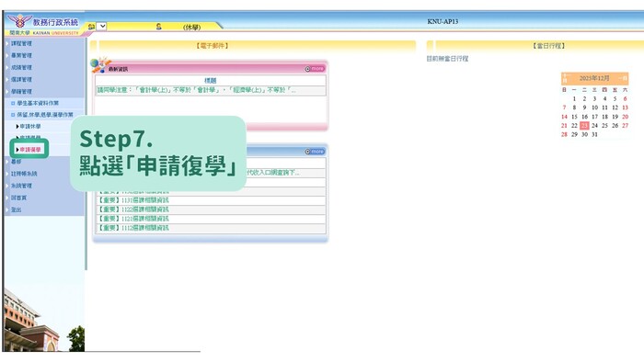Collapse the 學籍管理 sidebar menu
The image size is (644, 362).
coord(21,92)
